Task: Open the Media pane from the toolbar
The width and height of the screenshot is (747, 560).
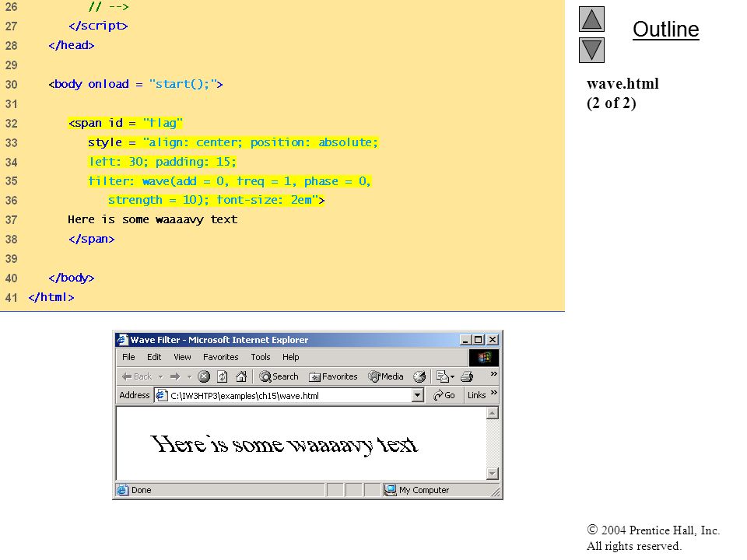Action: click(x=386, y=376)
